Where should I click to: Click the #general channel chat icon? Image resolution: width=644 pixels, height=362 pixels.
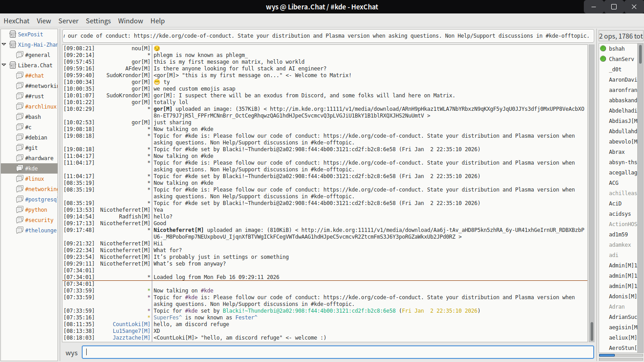click(x=19, y=55)
